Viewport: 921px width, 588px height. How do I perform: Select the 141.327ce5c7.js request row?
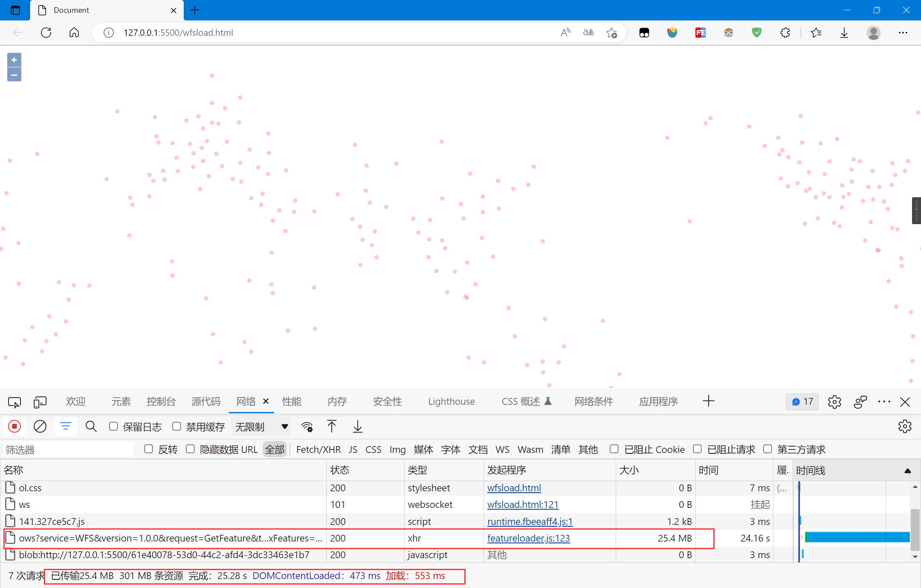point(397,522)
